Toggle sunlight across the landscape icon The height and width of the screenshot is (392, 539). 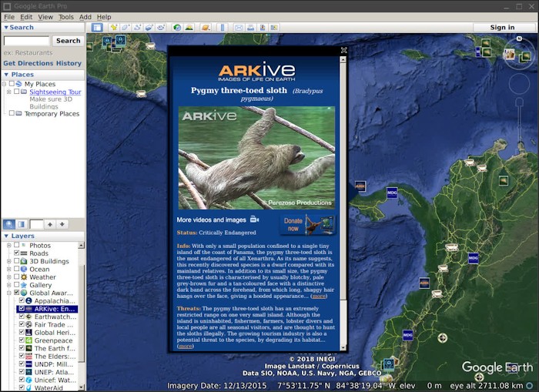(189, 28)
